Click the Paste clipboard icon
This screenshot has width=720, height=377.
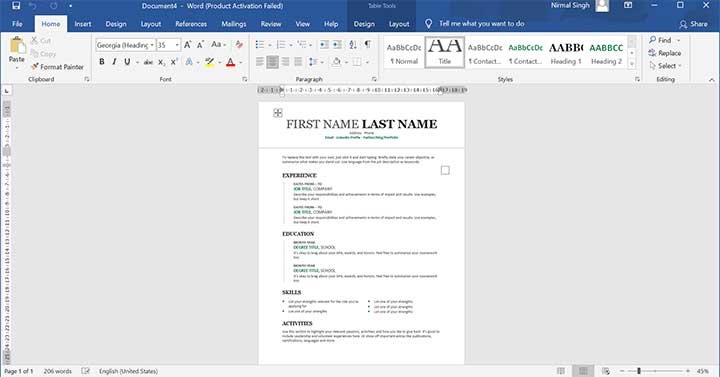pyautogui.click(x=17, y=45)
